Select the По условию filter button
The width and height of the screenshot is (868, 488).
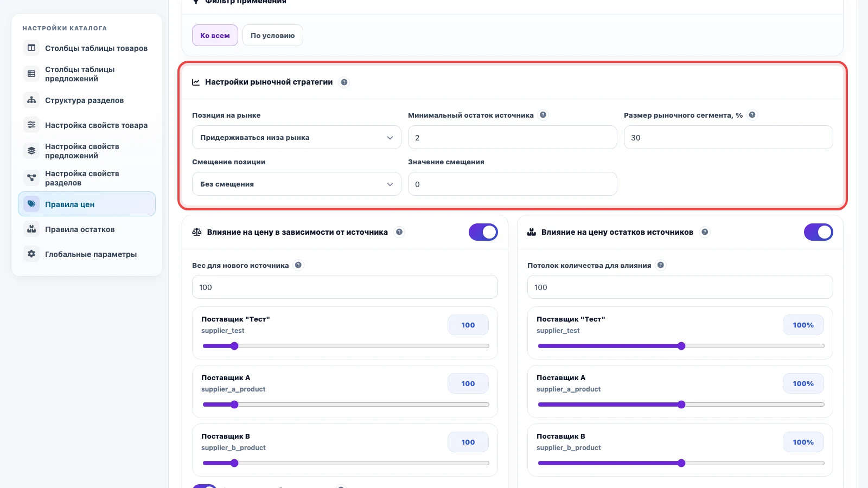[272, 35]
